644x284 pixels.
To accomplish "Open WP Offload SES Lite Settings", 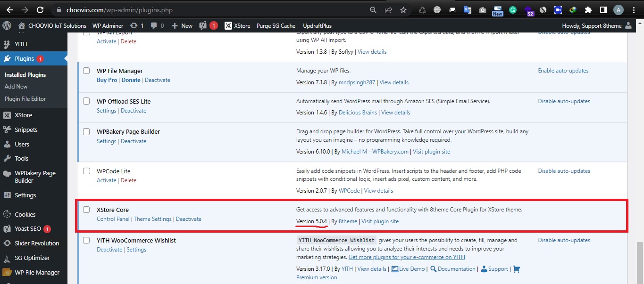I will (107, 111).
